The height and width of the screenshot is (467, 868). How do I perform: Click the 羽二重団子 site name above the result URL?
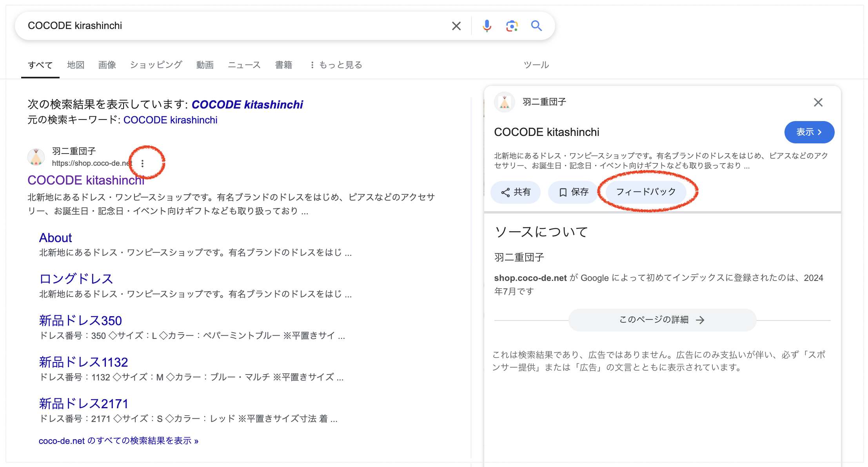coord(74,151)
